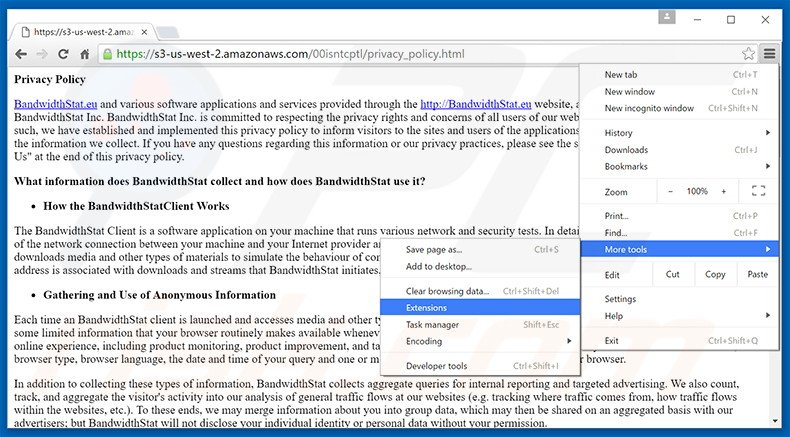
Task: Minimize the Chrome window
Action: (x=697, y=20)
